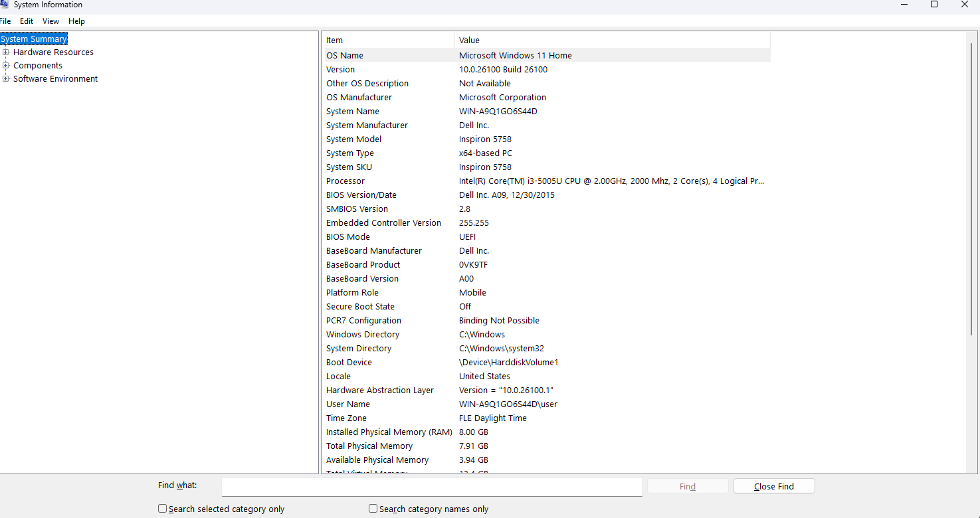The width and height of the screenshot is (980, 518).
Task: Click the UEFI value
Action: pos(467,237)
